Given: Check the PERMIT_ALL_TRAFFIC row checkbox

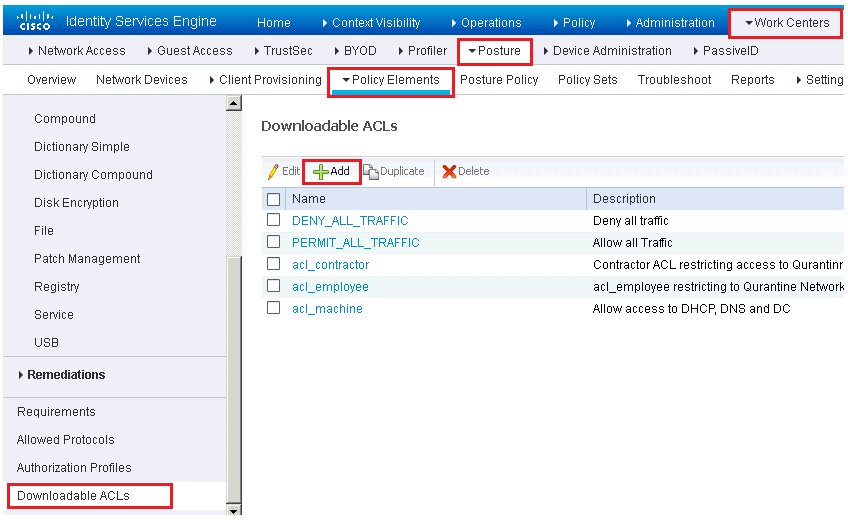Looking at the screenshot, I should pos(274,241).
